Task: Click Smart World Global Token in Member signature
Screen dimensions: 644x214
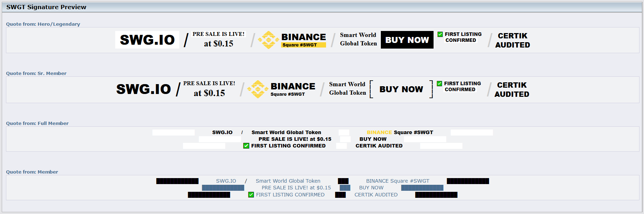Action: [x=288, y=181]
